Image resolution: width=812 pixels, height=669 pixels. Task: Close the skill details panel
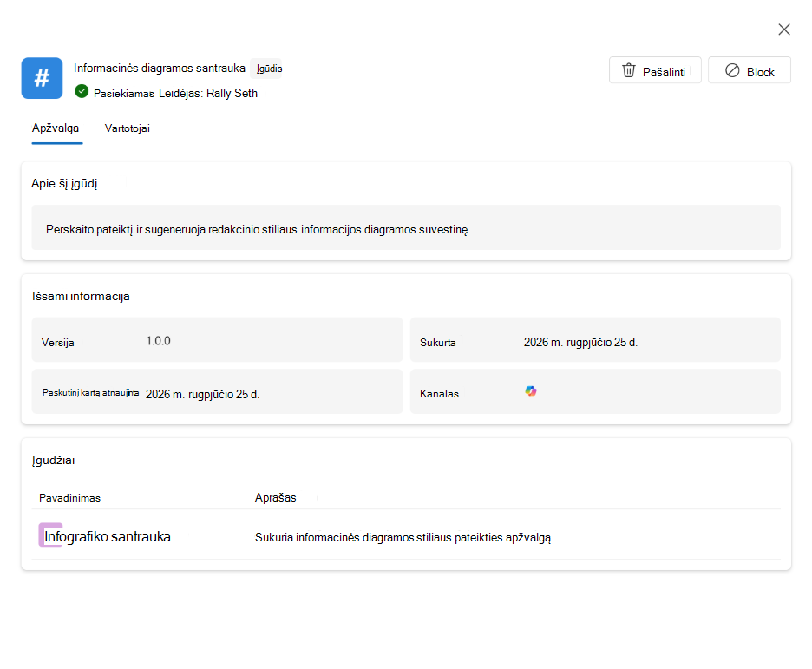coord(784,30)
